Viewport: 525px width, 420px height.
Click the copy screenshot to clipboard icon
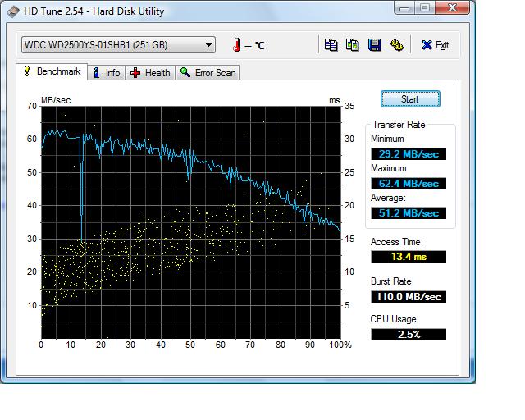click(x=352, y=45)
